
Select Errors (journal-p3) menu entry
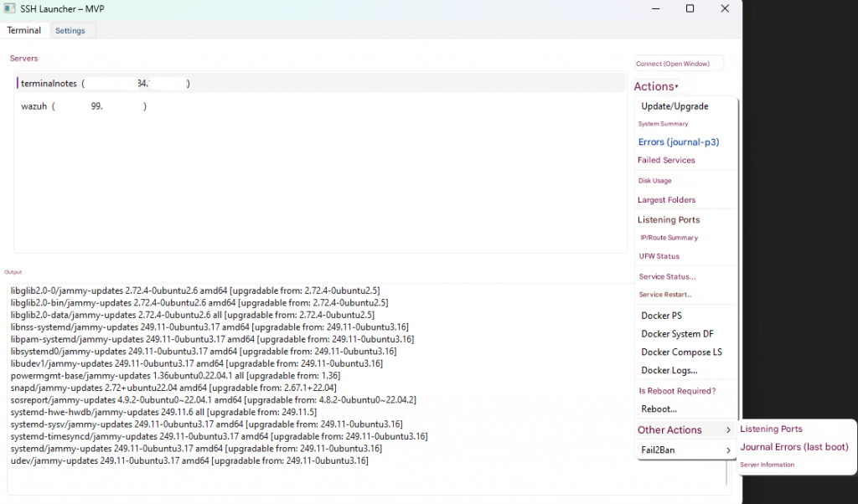pyautogui.click(x=679, y=142)
